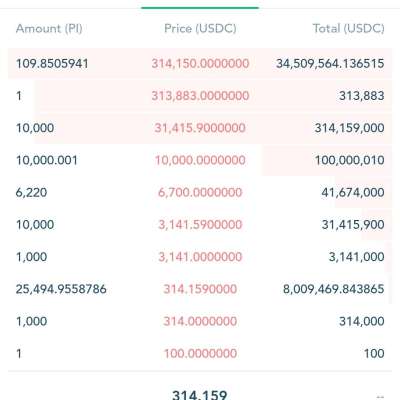Choose the order priced 3,141.5900000
The width and height of the screenshot is (400, 400).
(200, 225)
